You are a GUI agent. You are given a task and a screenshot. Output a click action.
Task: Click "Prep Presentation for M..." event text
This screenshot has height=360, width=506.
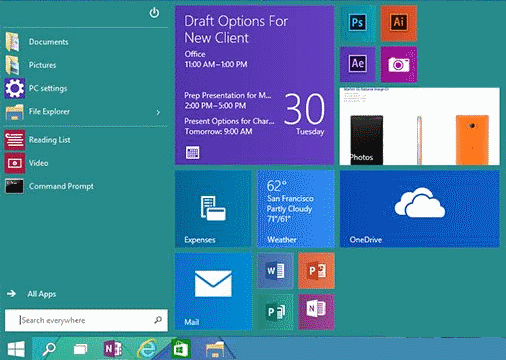click(x=228, y=95)
